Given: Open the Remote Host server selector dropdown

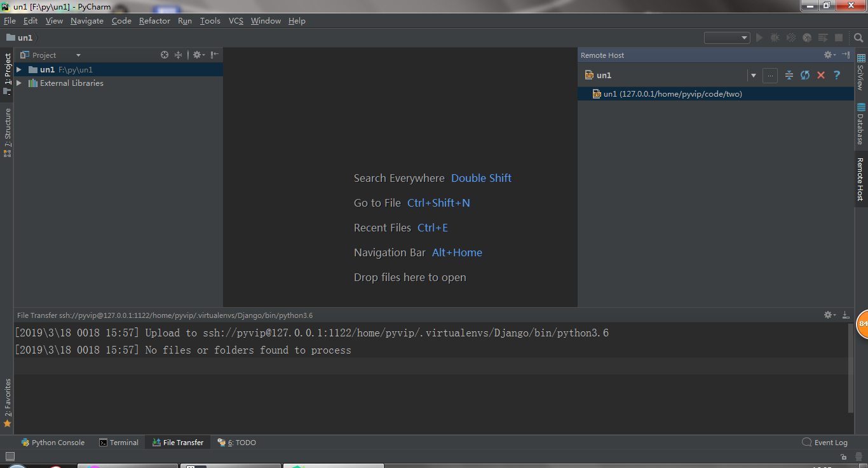Looking at the screenshot, I should click(x=753, y=75).
